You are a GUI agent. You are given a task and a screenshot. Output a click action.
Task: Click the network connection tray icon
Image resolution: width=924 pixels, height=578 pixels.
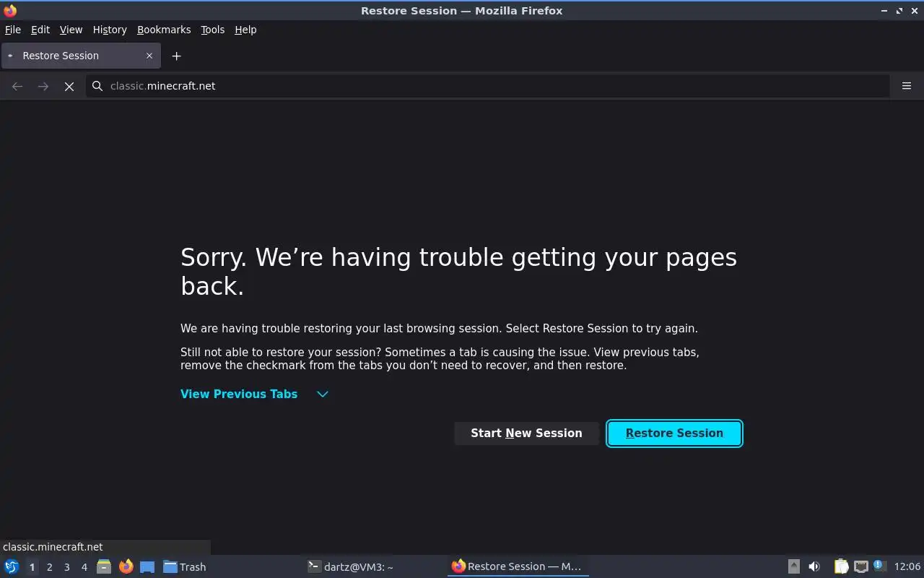click(x=860, y=566)
